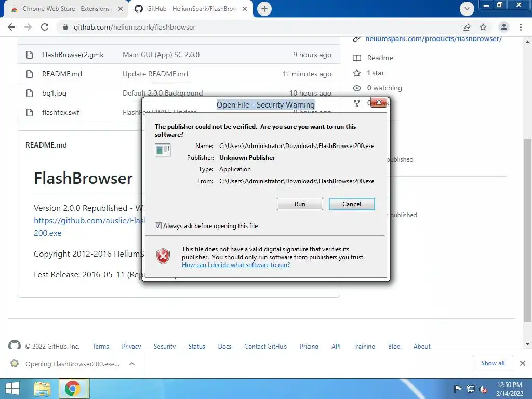Open the Chrome profile avatar
This screenshot has width=532, height=399.
504,27
